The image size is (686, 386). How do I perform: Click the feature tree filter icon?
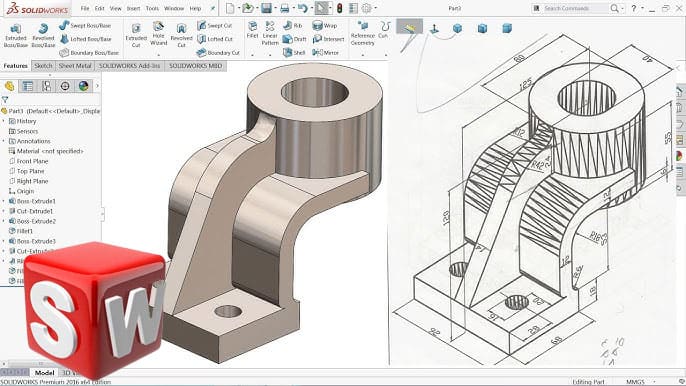5,100
